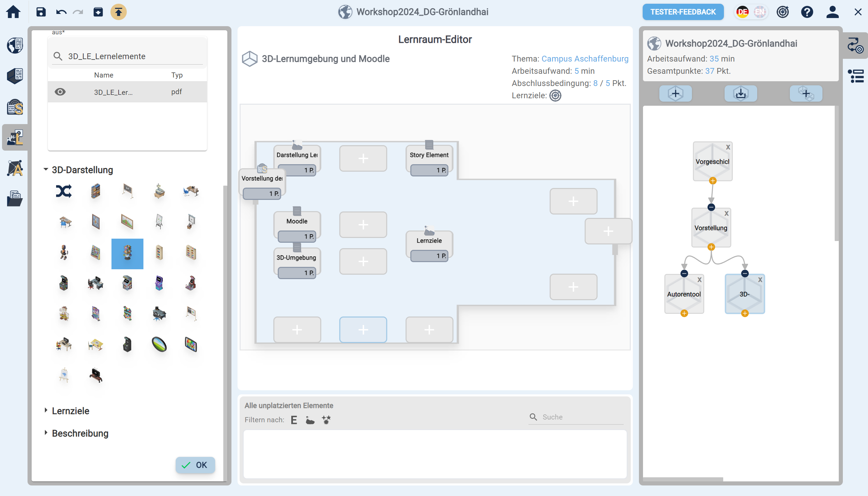Click the help question mark icon
Screen dimensions: 868x496
[807, 12]
